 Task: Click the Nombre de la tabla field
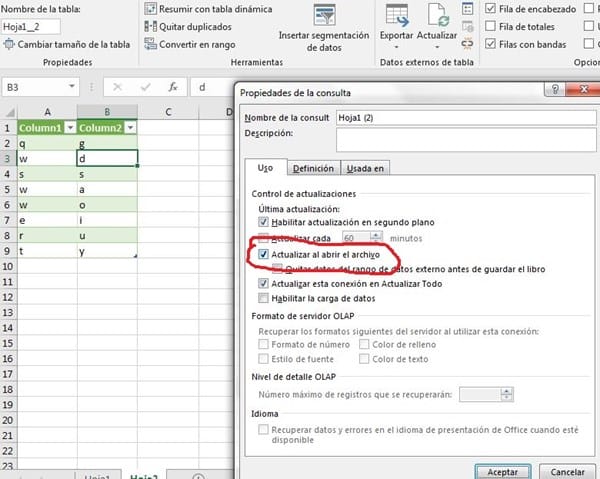(31, 27)
